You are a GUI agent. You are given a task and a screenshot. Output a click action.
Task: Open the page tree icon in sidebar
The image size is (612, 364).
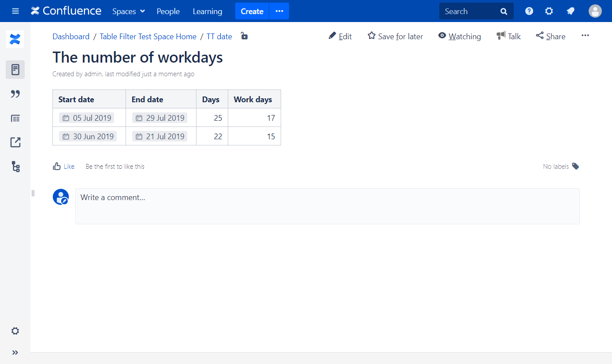pos(15,167)
